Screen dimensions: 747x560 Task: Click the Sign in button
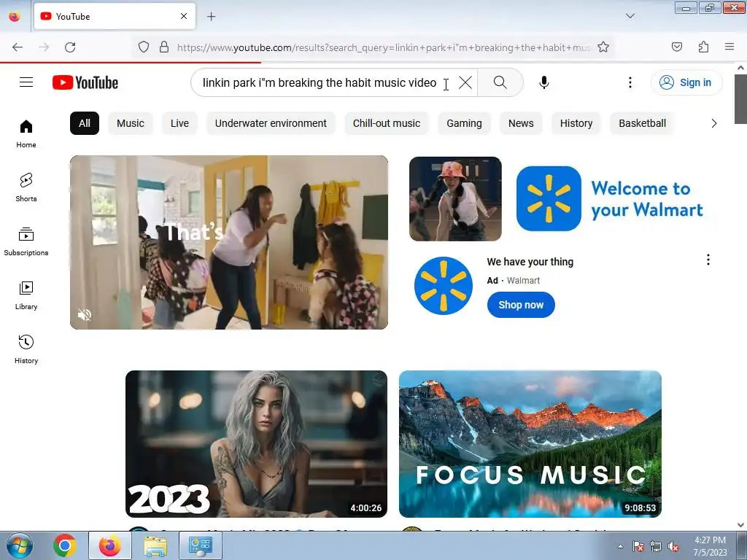tap(686, 82)
